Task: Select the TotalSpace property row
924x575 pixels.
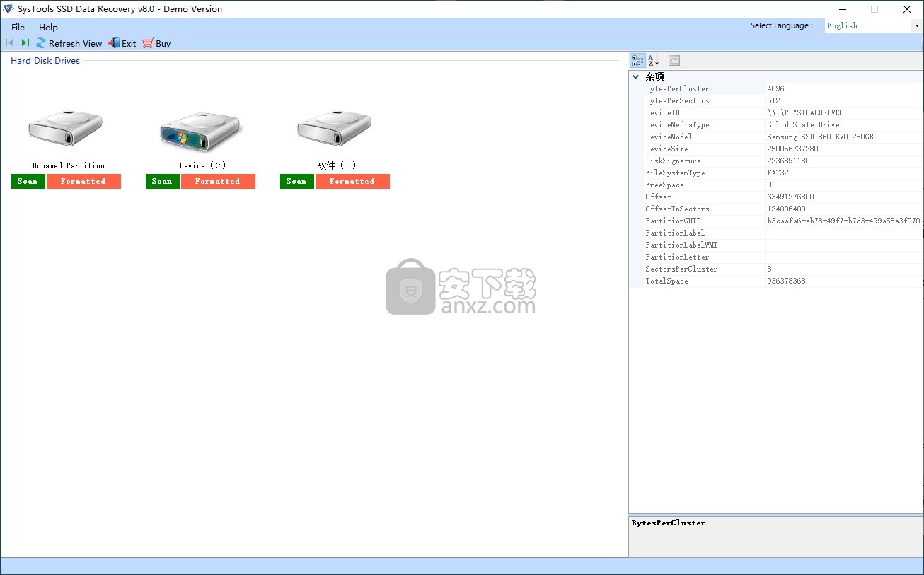Action: coord(776,281)
